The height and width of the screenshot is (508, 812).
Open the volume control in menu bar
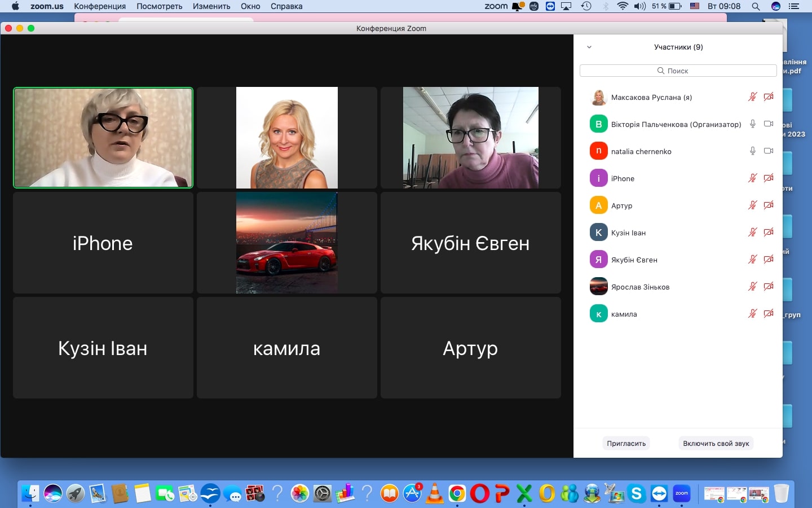(x=639, y=6)
